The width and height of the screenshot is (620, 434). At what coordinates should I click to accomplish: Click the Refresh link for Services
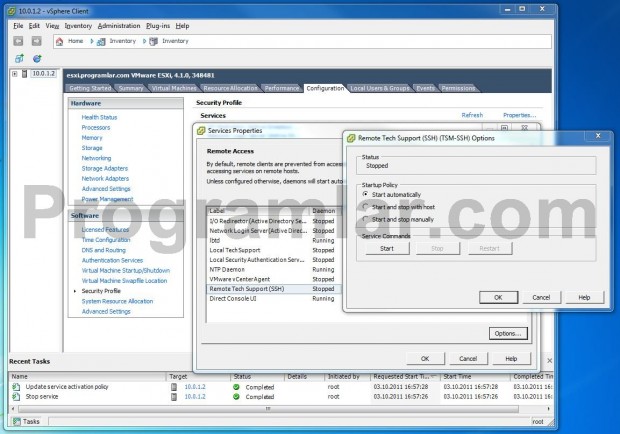click(x=473, y=115)
